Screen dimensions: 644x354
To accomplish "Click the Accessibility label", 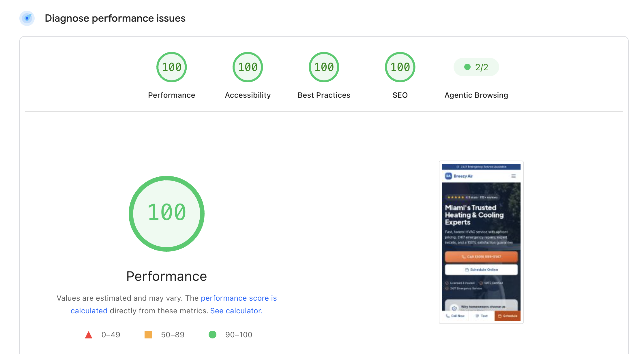I will (248, 95).
